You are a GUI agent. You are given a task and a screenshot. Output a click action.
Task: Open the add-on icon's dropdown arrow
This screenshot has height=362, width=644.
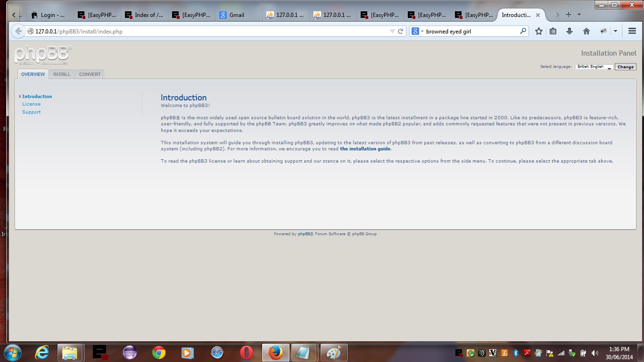[615, 31]
